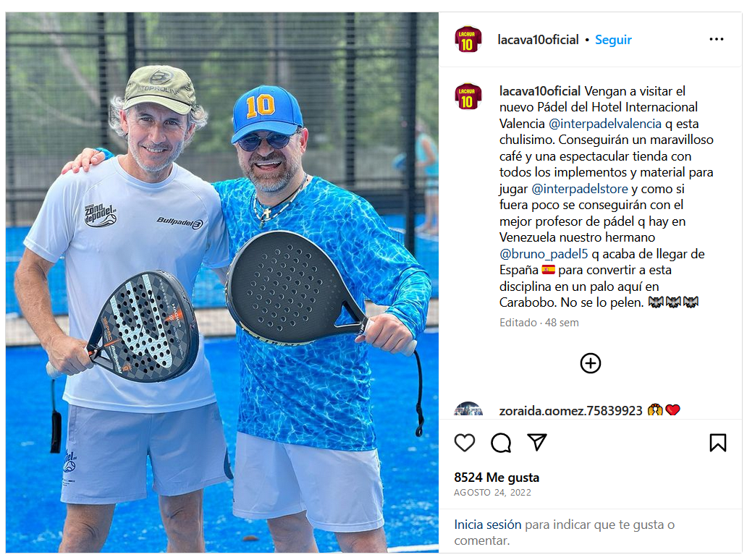Follow the account via Seguir

613,40
